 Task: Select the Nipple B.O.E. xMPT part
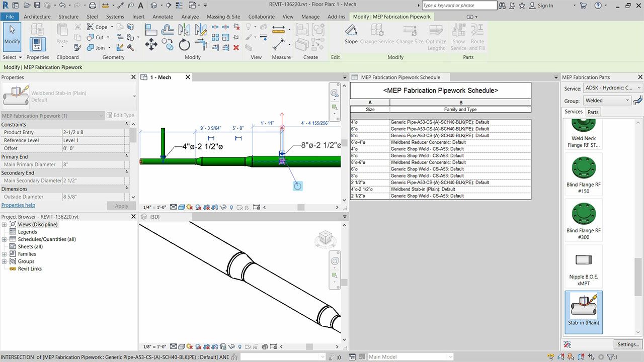(x=584, y=266)
